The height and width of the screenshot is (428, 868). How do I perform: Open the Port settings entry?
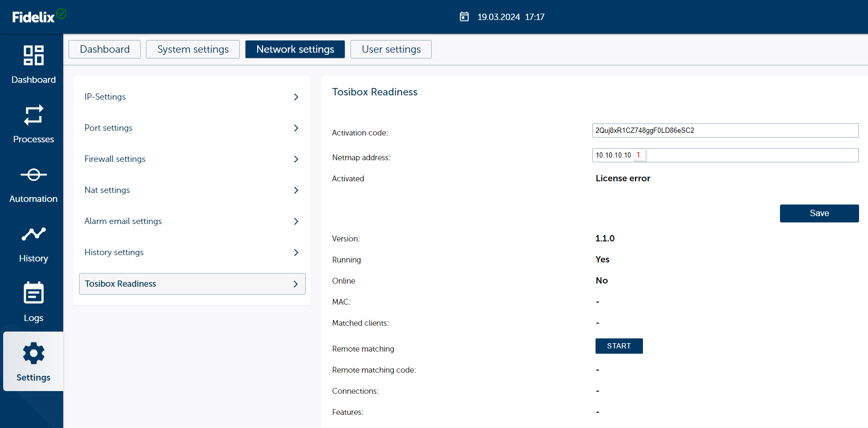[192, 128]
